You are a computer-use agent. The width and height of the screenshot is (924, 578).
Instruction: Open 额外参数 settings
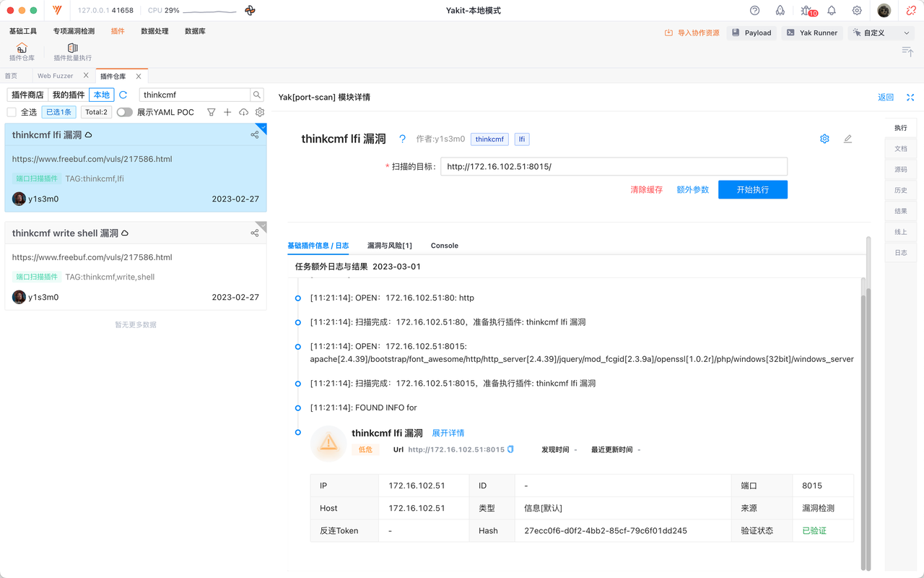pos(693,189)
